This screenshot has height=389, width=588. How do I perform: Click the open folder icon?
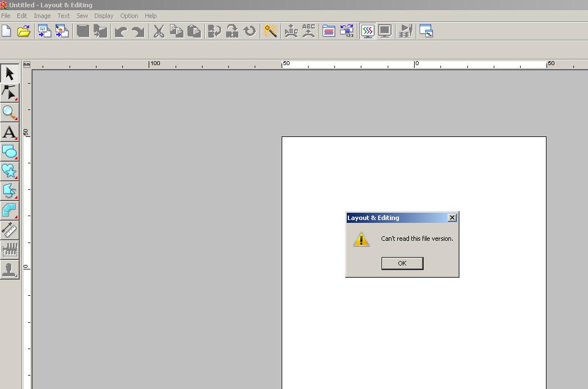click(24, 31)
